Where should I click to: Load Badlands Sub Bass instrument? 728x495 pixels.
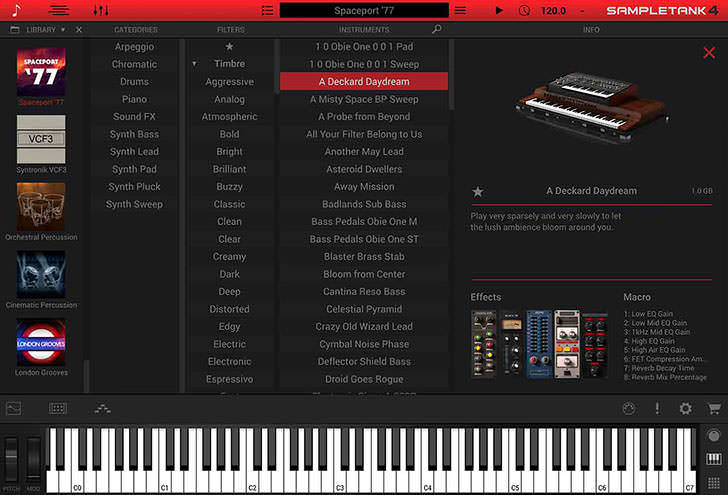(364, 204)
